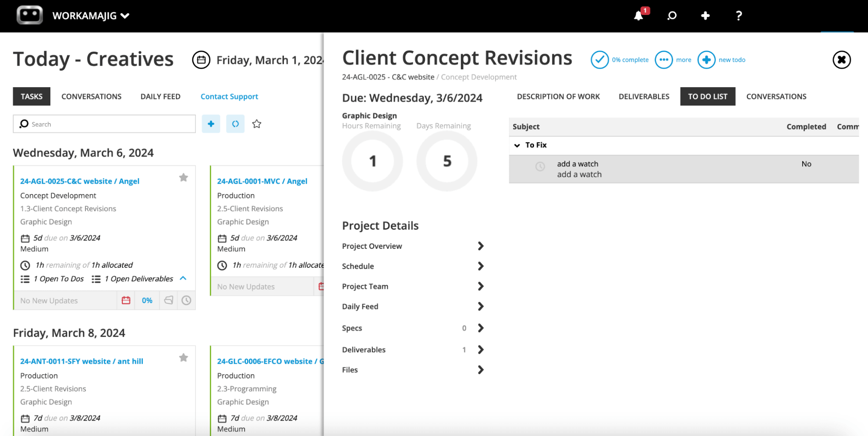Click the clock icon on the C&C website card

click(186, 300)
